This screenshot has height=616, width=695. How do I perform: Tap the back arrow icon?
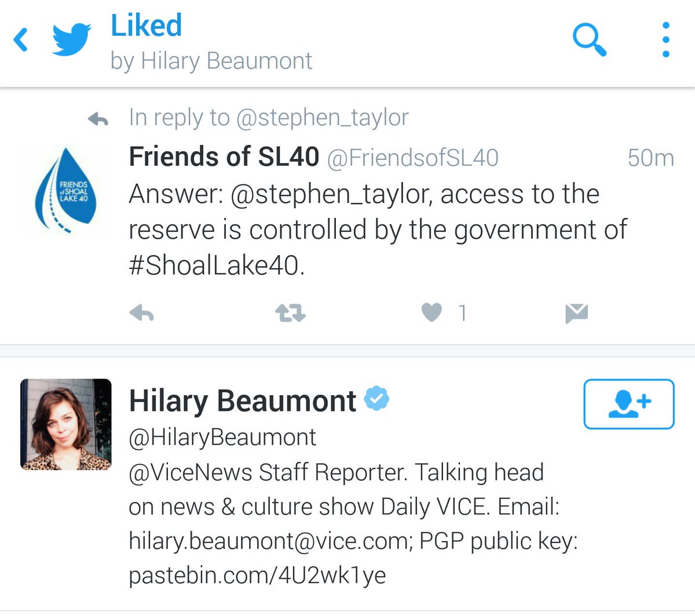[x=21, y=40]
